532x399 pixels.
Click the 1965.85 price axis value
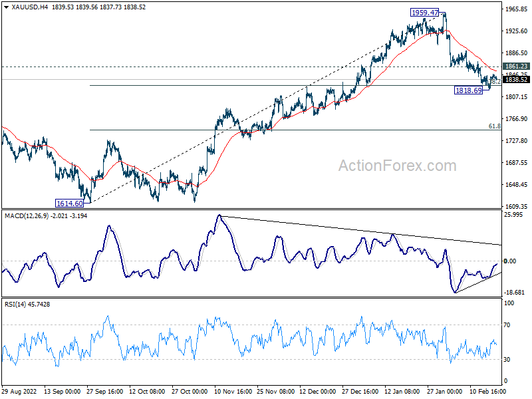517,9
